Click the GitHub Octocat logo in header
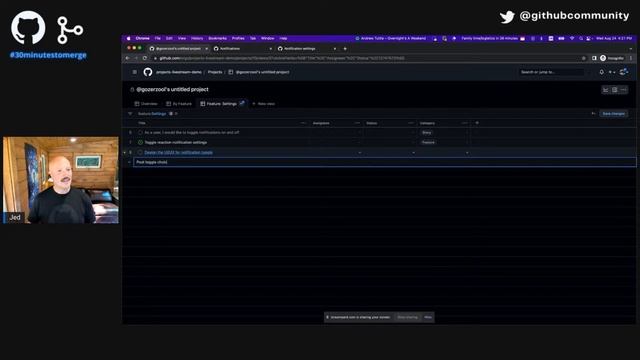640x360 pixels. [148, 72]
